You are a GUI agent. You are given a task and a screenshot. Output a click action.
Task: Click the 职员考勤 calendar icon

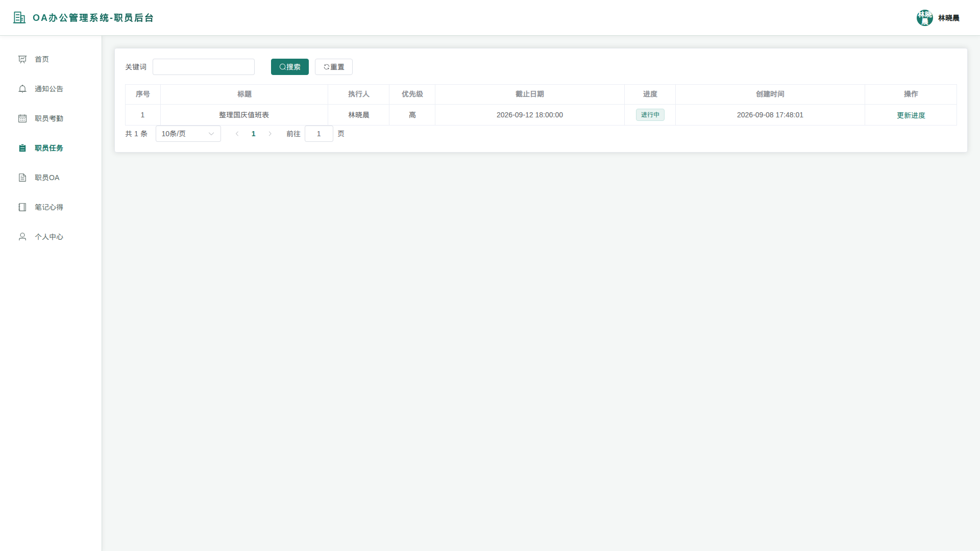point(22,118)
